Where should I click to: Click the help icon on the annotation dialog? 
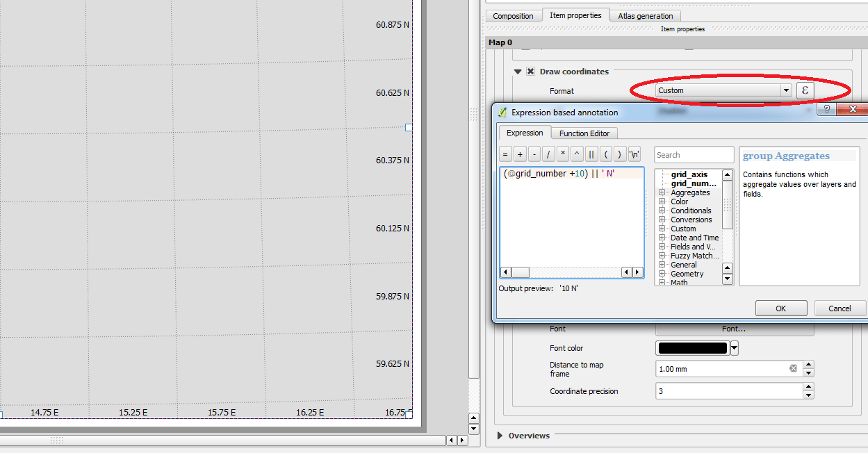coord(827,110)
